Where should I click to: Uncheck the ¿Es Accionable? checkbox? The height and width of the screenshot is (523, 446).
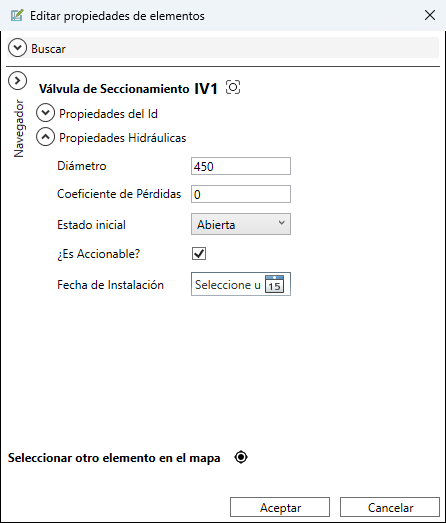pyautogui.click(x=199, y=253)
